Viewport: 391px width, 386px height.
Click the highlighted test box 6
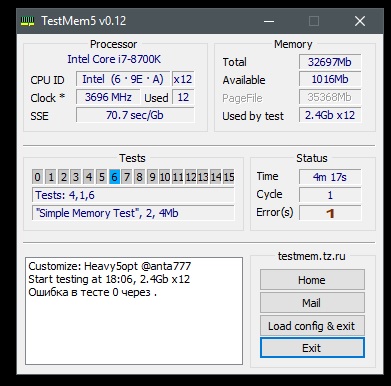click(x=114, y=177)
